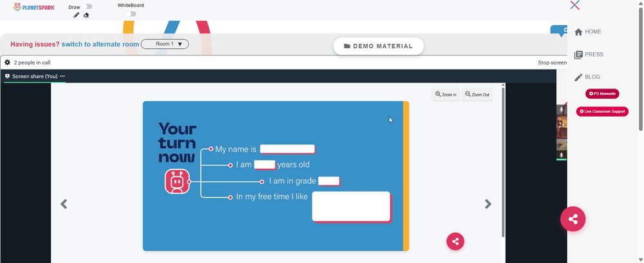Click the page vertical scrollbar

(x=641, y=70)
